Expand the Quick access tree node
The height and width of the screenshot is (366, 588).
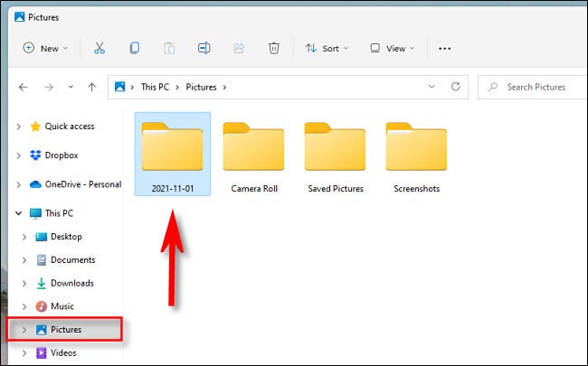pyautogui.click(x=20, y=127)
